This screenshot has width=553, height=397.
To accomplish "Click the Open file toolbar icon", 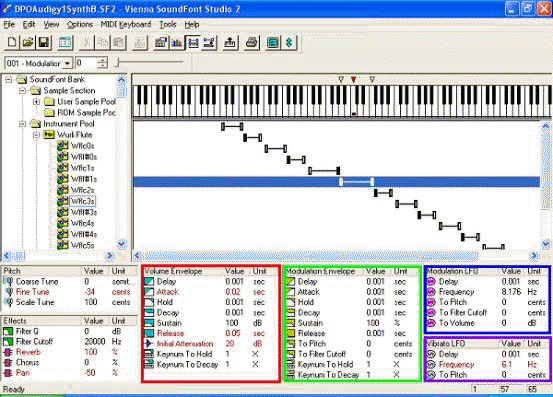I will [28, 43].
